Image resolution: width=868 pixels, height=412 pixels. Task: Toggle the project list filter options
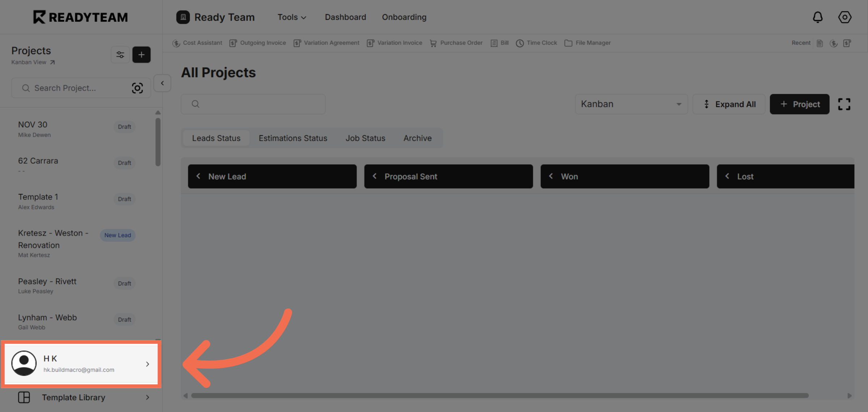tap(120, 55)
